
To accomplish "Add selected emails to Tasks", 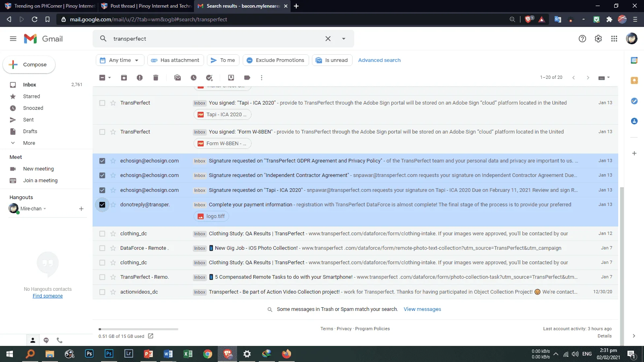I will [209, 78].
